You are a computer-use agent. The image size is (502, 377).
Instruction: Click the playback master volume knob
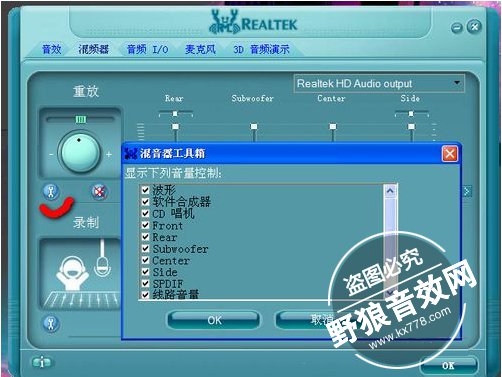(79, 152)
